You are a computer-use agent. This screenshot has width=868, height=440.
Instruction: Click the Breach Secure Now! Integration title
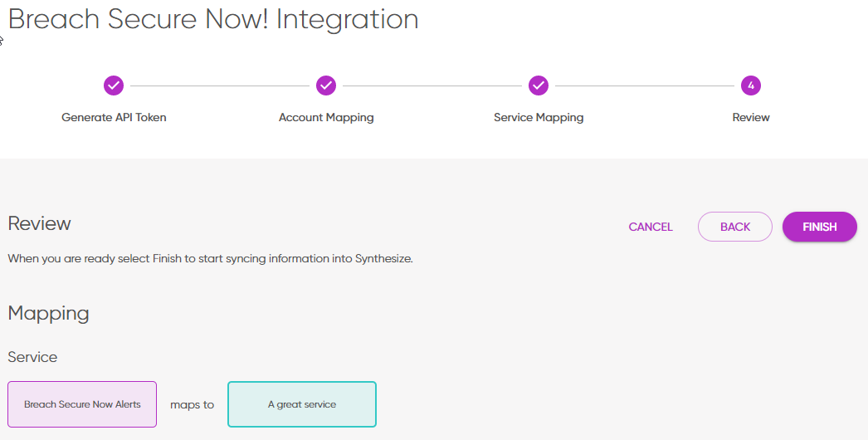(213, 19)
